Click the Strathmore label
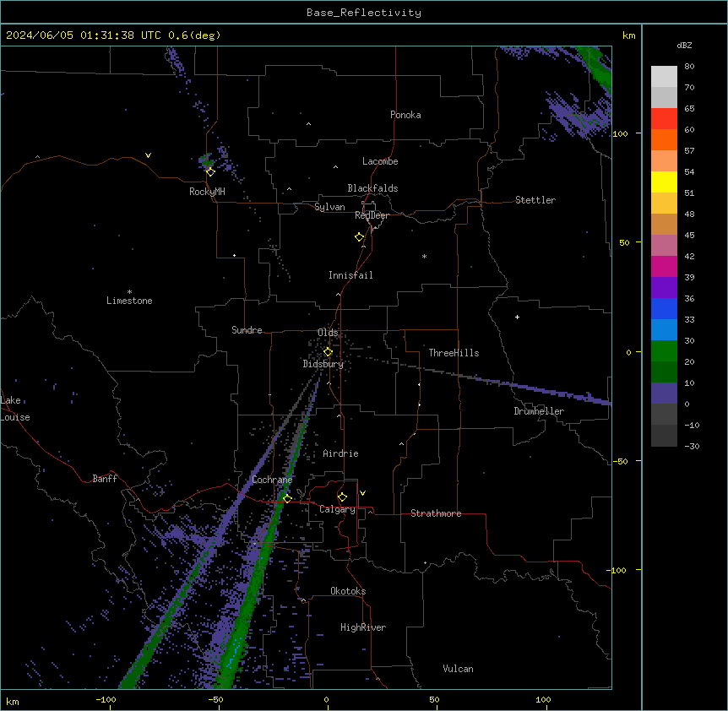 pos(436,513)
